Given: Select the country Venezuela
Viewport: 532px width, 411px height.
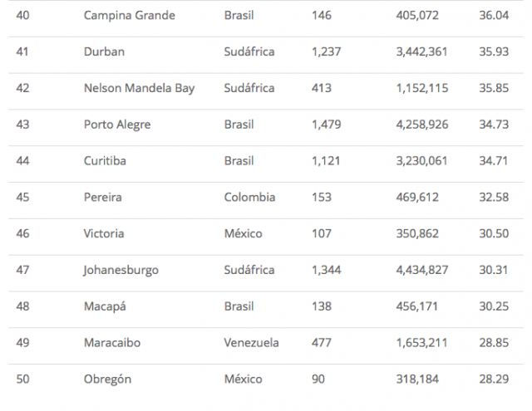Looking at the screenshot, I should coord(252,343).
